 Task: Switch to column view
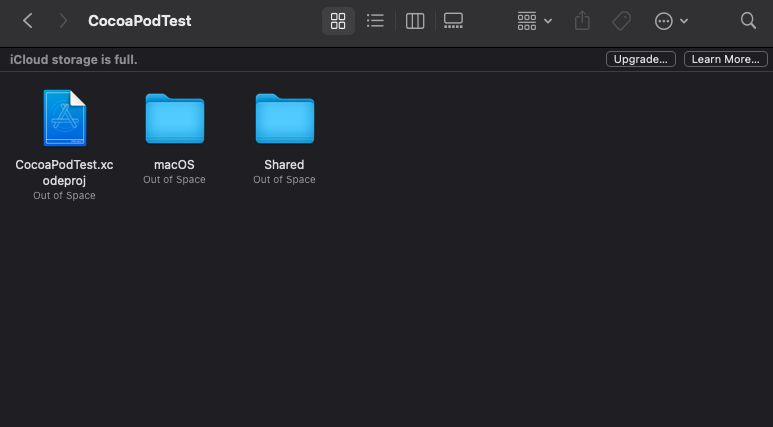[x=415, y=21]
